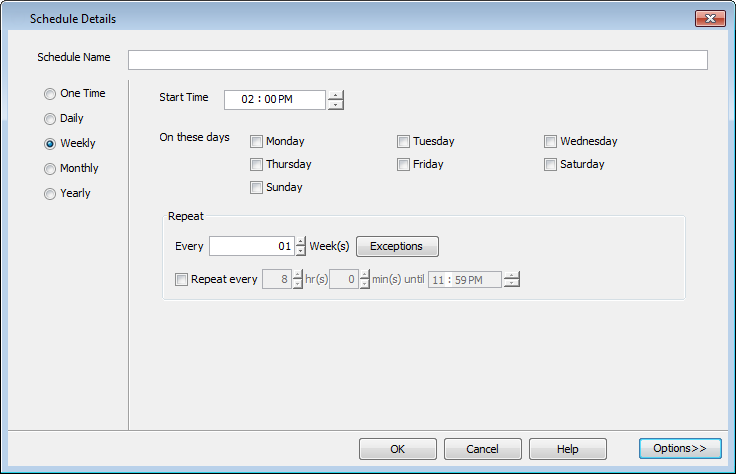The image size is (736, 474).
Task: Increment the Every Week(s) spinner
Action: click(301, 242)
